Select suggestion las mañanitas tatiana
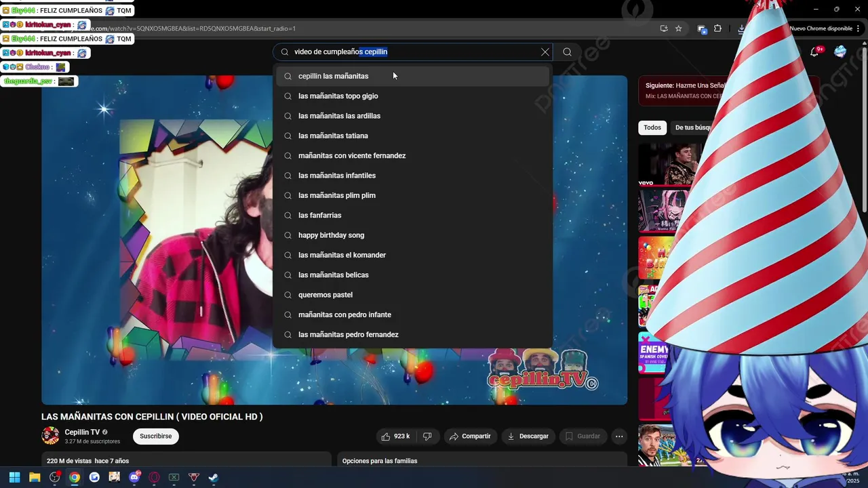 412,136
